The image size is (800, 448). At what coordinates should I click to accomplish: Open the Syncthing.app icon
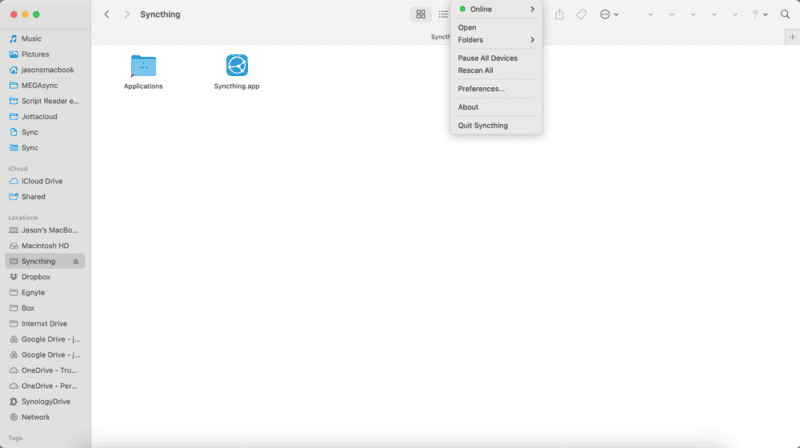[x=237, y=66]
